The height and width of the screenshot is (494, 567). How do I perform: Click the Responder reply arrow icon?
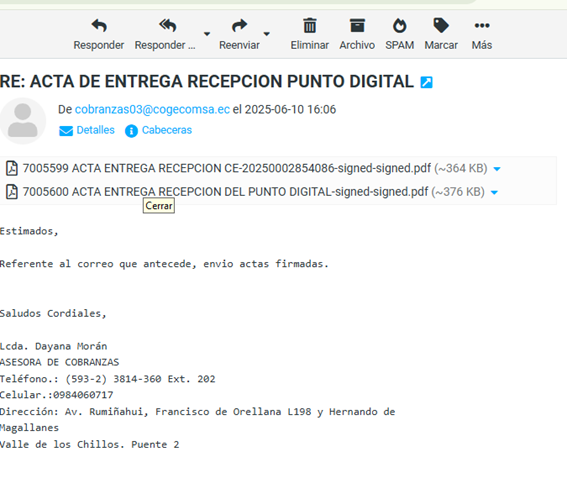[x=99, y=26]
